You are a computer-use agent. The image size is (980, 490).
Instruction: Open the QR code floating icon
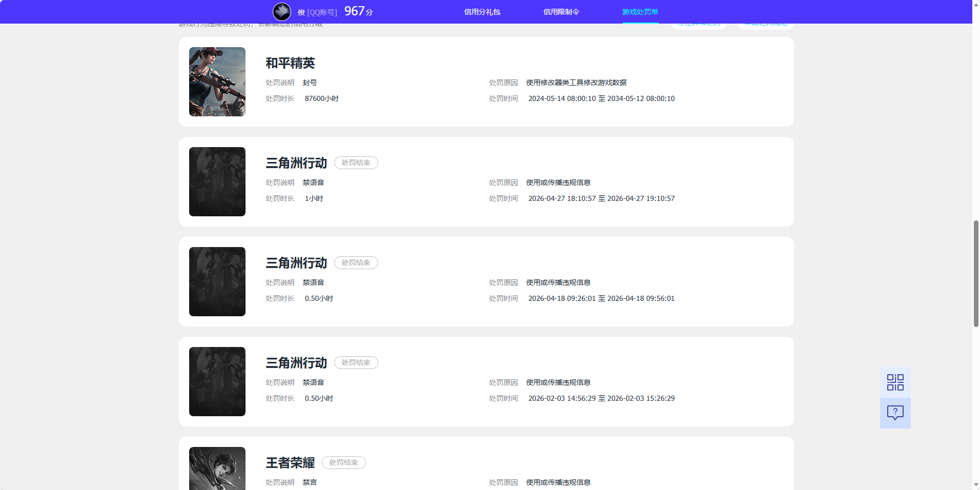click(x=895, y=382)
